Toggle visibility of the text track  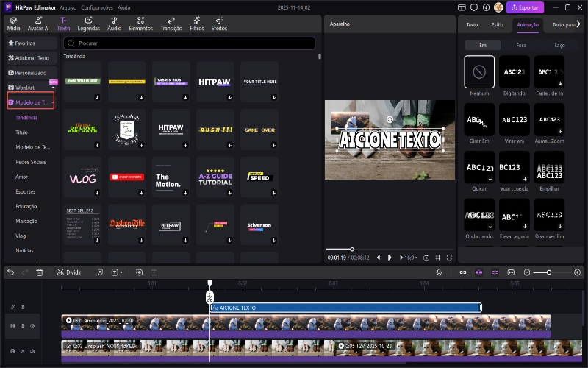point(22,307)
